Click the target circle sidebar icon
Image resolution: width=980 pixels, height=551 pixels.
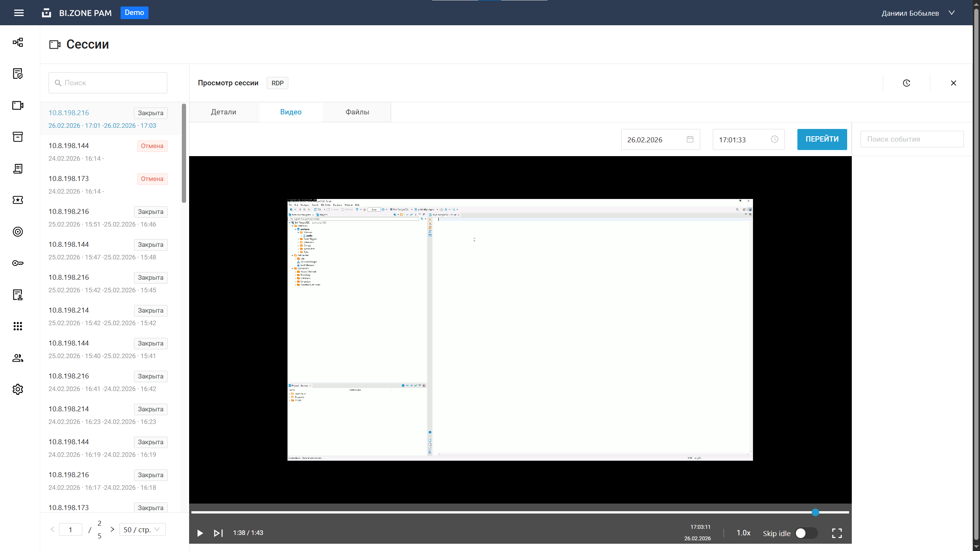pyautogui.click(x=18, y=231)
